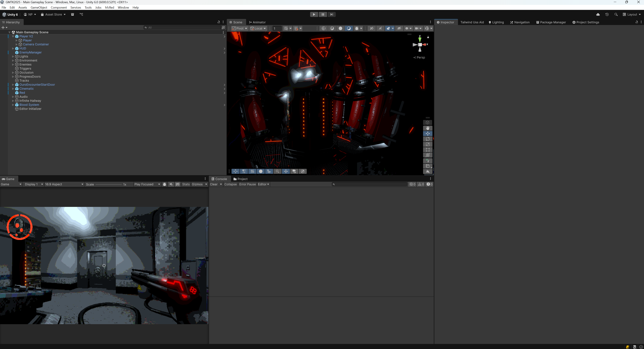Viewport: 644px width, 349px height.
Task: Click the Step frame button
Action: pyautogui.click(x=332, y=14)
